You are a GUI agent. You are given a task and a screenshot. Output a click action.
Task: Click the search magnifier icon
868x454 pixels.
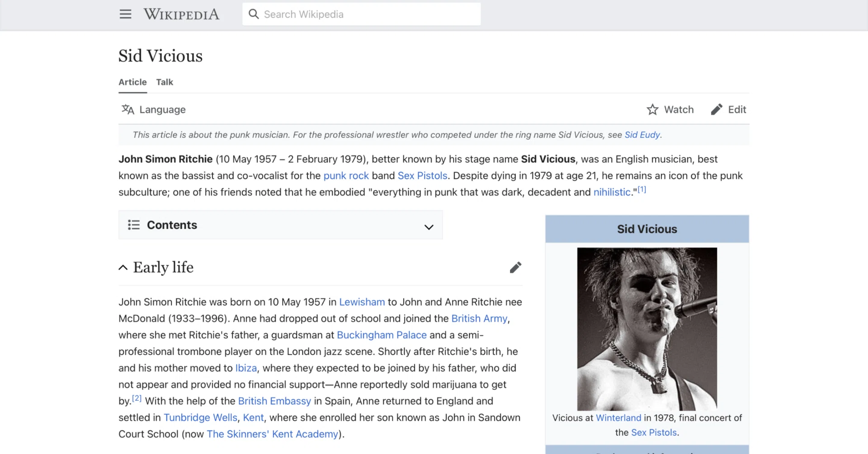pos(254,14)
